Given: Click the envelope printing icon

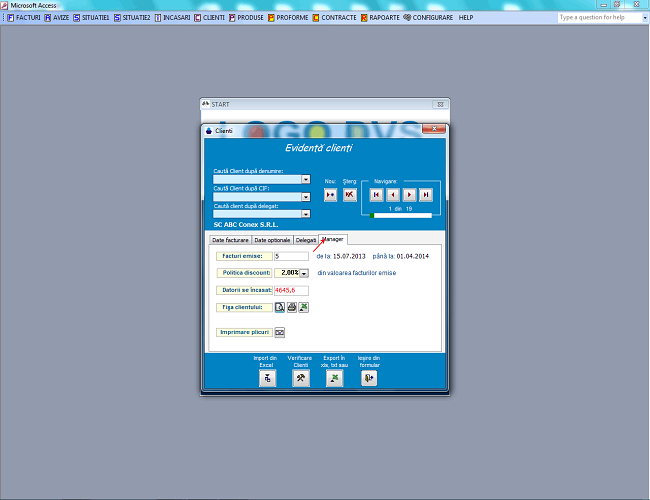Looking at the screenshot, I should point(280,333).
